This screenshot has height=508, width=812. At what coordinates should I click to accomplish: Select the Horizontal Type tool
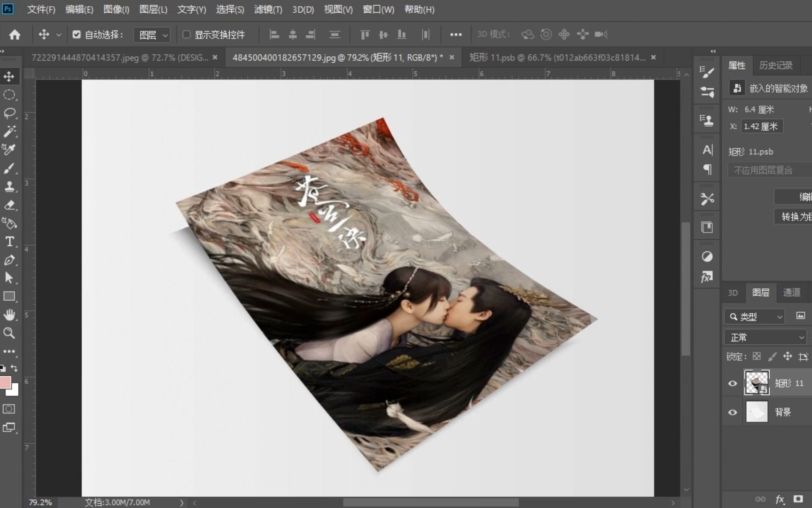[9, 242]
